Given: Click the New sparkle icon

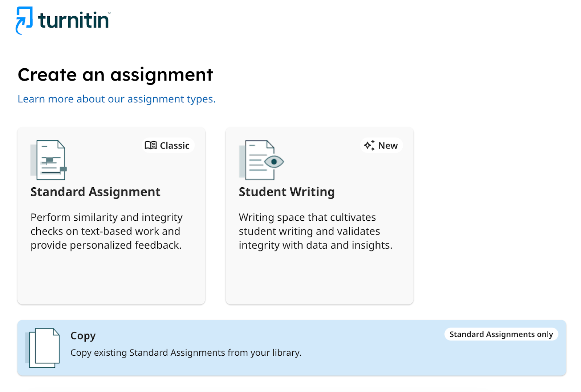Looking at the screenshot, I should (369, 146).
